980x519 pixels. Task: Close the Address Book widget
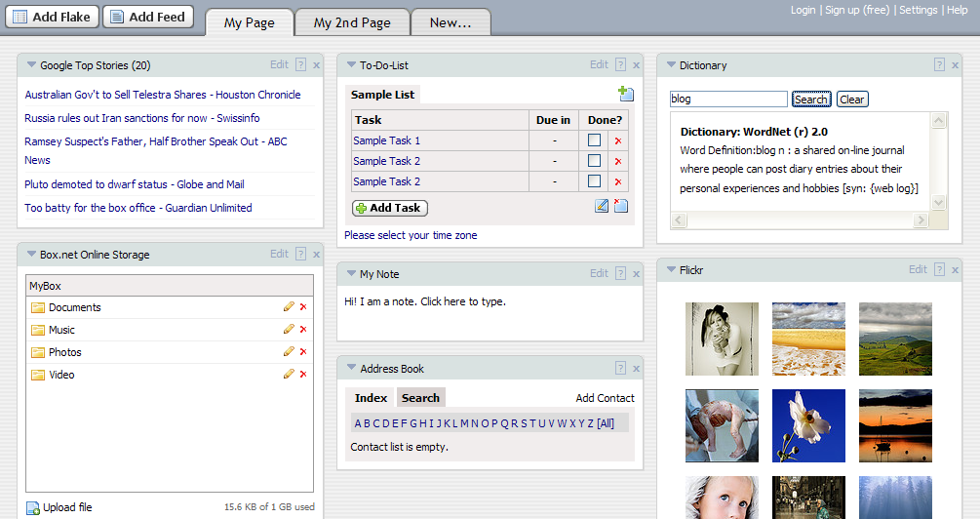pyautogui.click(x=636, y=369)
